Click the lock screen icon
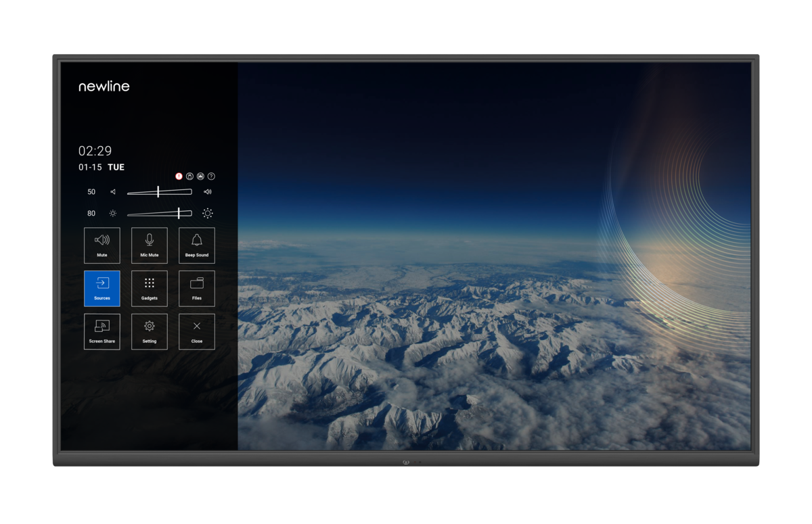This screenshot has height=524, width=812. point(189,176)
